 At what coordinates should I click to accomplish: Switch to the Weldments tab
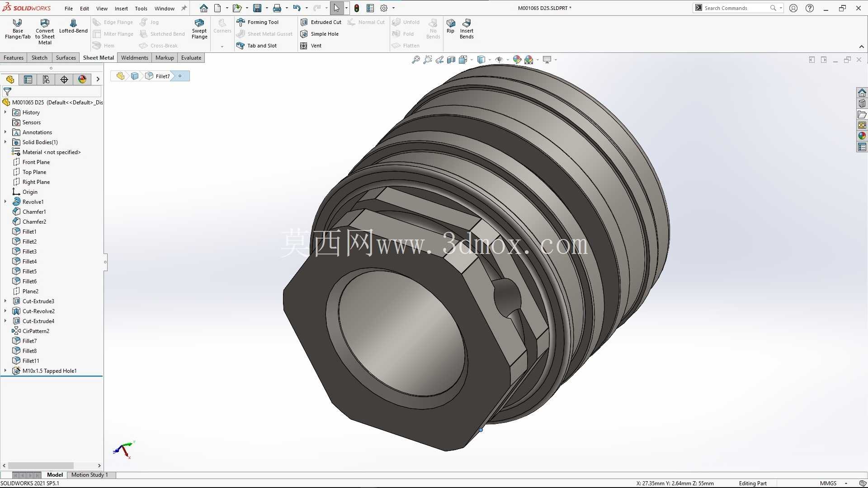click(135, 58)
